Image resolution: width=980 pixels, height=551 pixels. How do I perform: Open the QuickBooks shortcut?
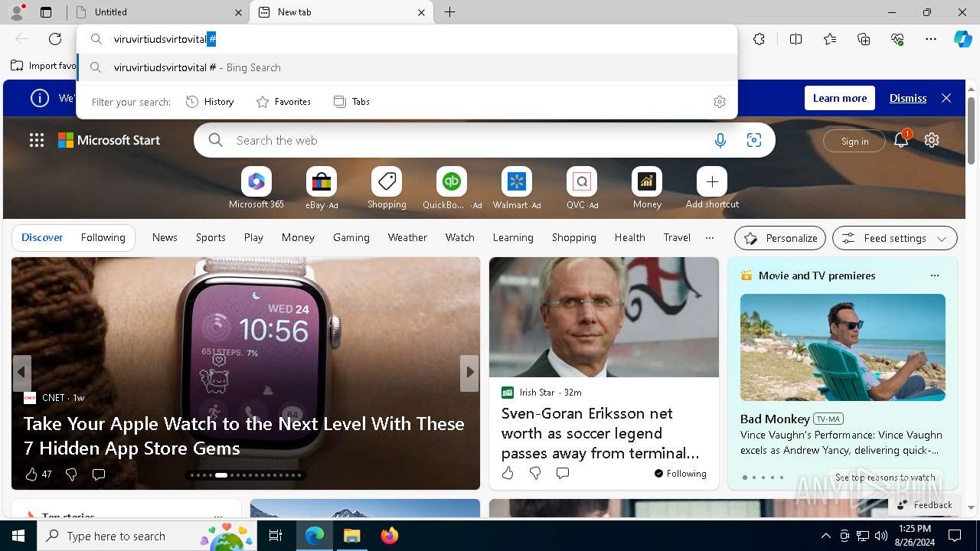(x=452, y=188)
